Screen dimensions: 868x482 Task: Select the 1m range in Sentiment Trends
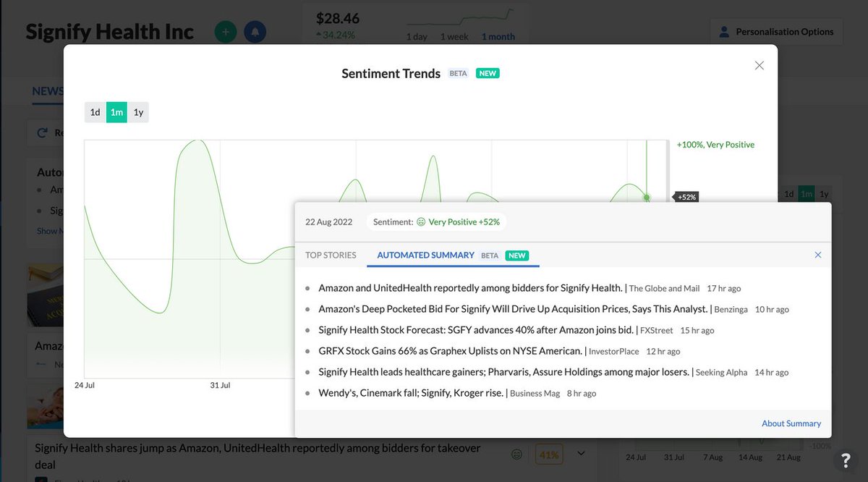coord(116,112)
